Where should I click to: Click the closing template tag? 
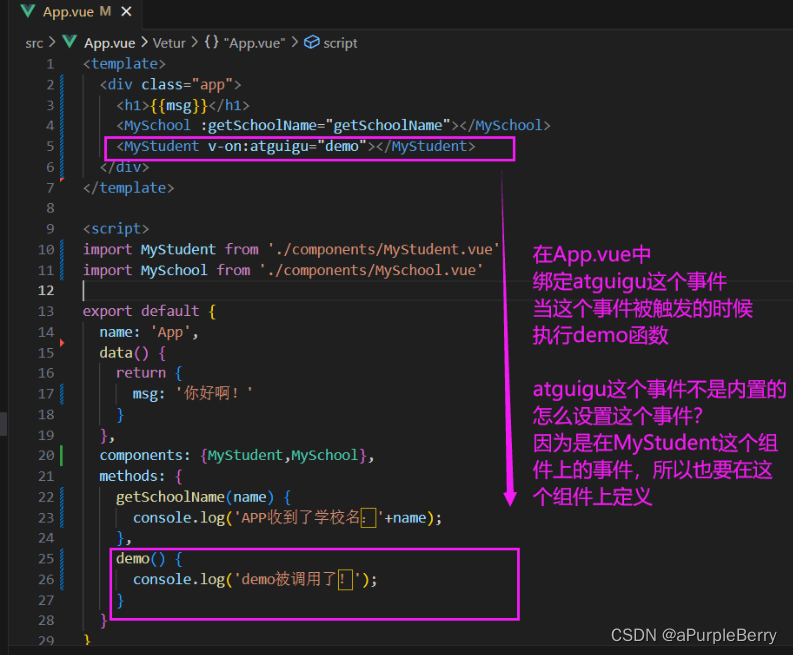[x=128, y=188]
